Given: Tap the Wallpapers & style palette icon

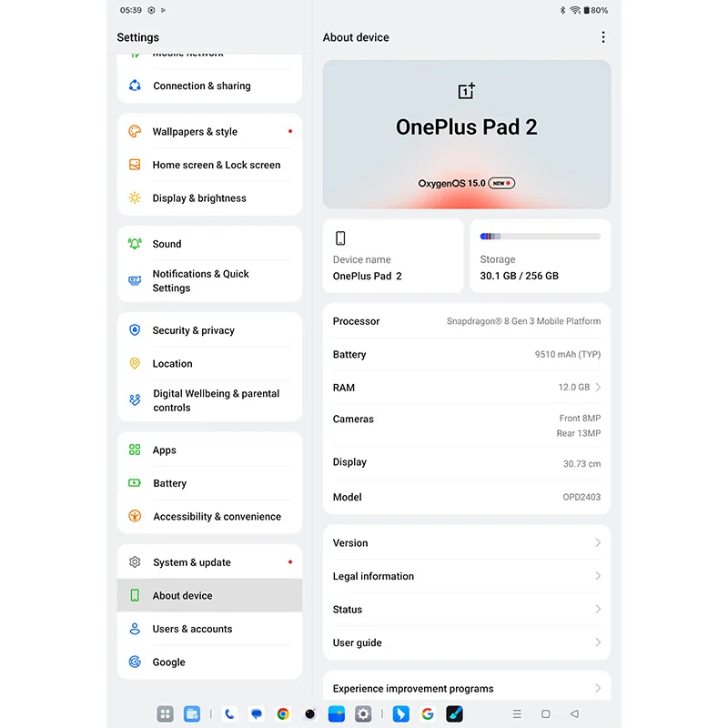Looking at the screenshot, I should (135, 131).
